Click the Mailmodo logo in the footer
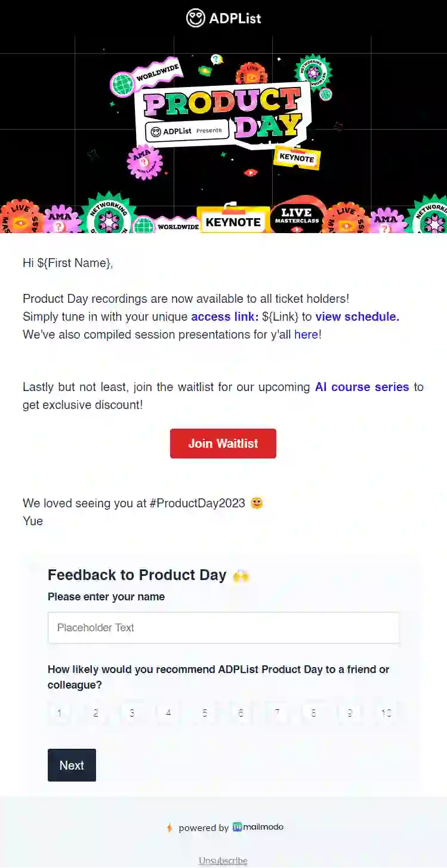The width and height of the screenshot is (447, 868). (258, 827)
